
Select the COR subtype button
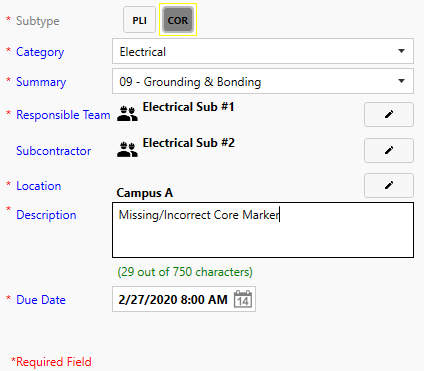pyautogui.click(x=178, y=20)
